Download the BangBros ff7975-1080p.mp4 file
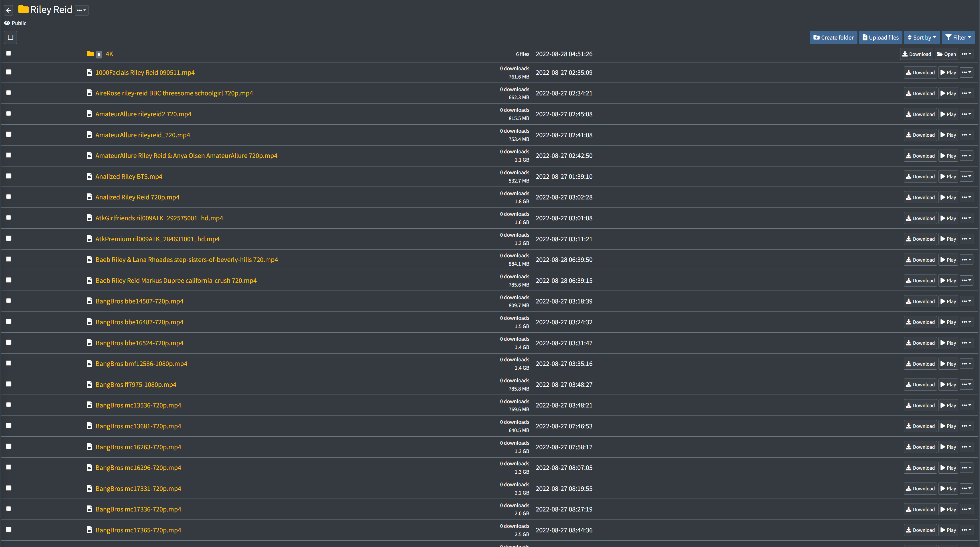This screenshot has height=547, width=980. (920, 385)
